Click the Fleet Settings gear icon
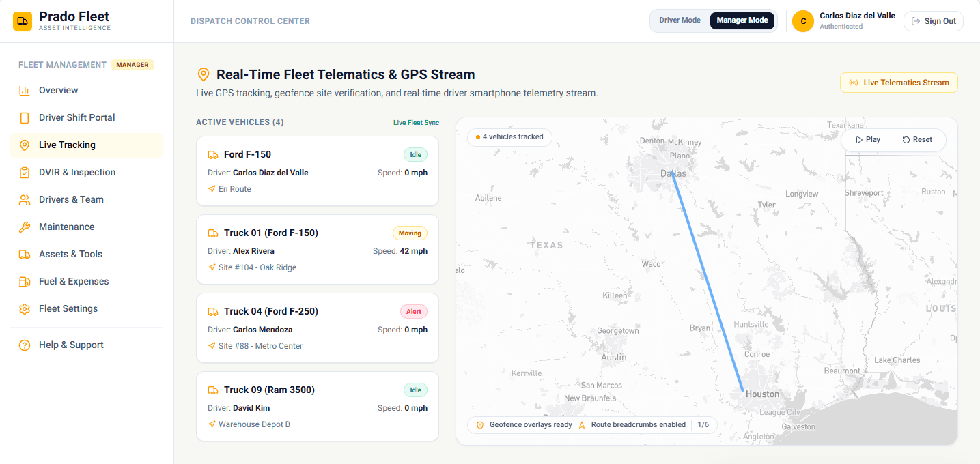Screen dimensions: 980x464 tap(25, 308)
